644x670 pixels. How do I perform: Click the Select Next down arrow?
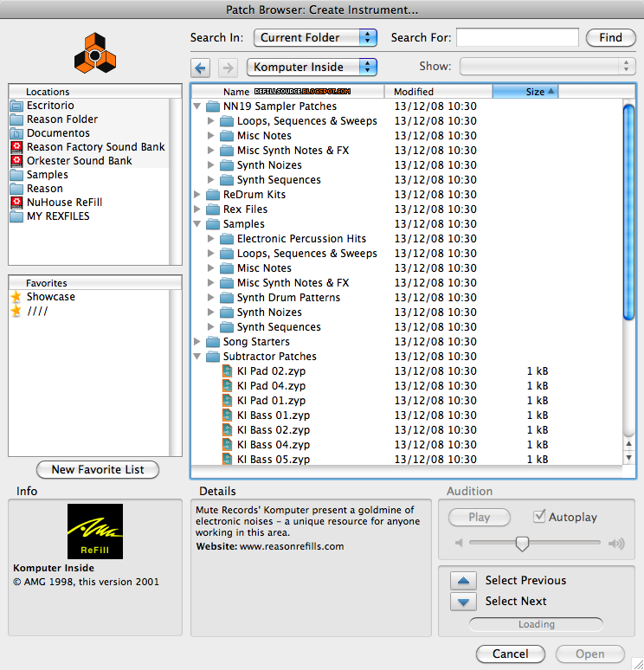point(463,602)
